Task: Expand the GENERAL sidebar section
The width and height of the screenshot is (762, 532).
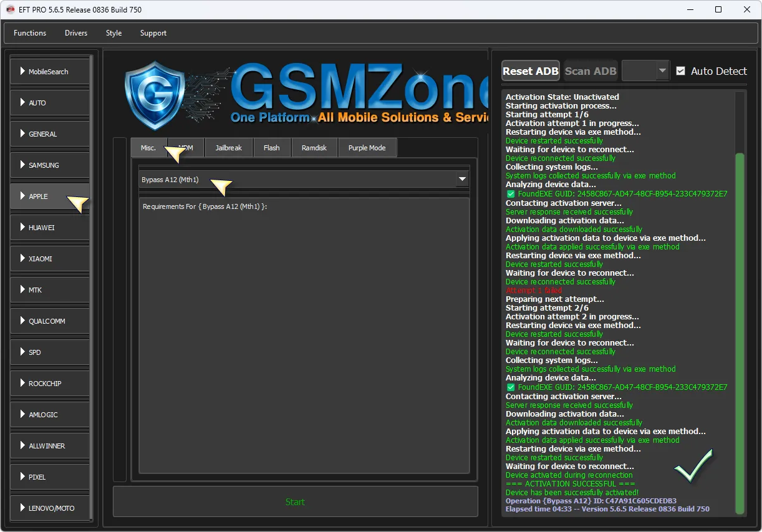Action: click(x=50, y=134)
